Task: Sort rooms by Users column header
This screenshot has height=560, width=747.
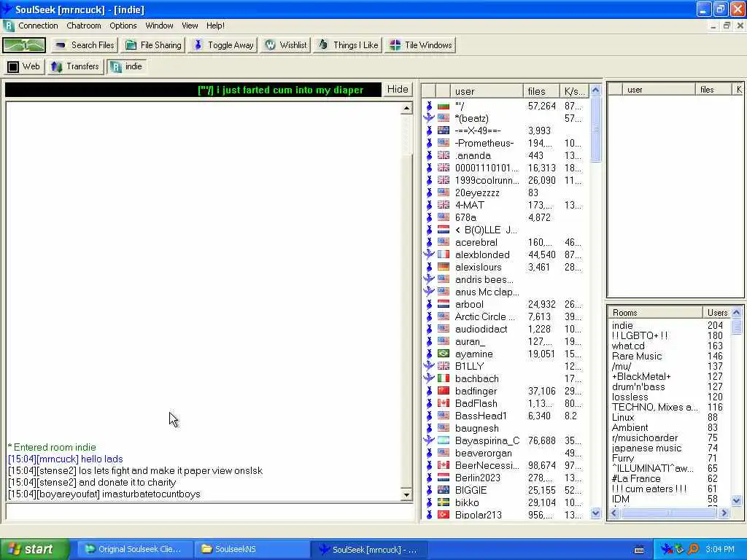Action: point(716,312)
